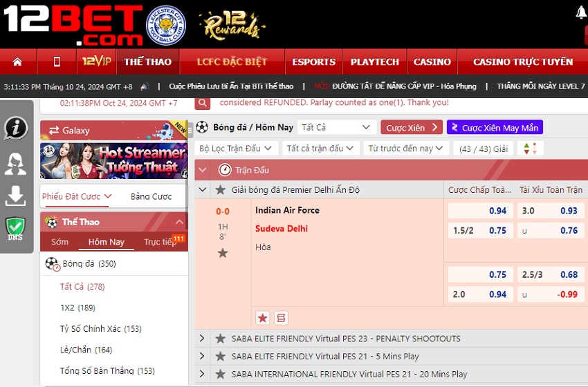Select Tổng Số Bàn Thắng (153) market
This screenshot has width=588, height=387.
(107, 370)
